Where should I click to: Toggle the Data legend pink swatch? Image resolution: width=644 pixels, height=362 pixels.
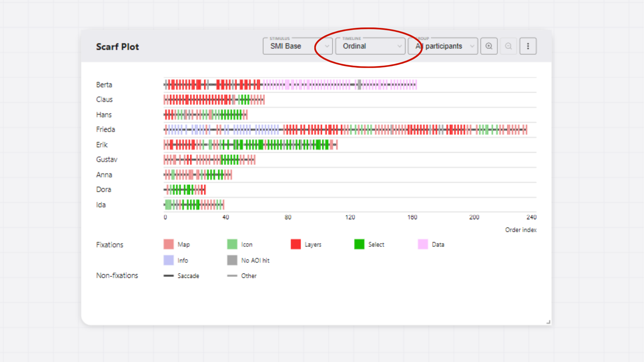click(x=423, y=244)
